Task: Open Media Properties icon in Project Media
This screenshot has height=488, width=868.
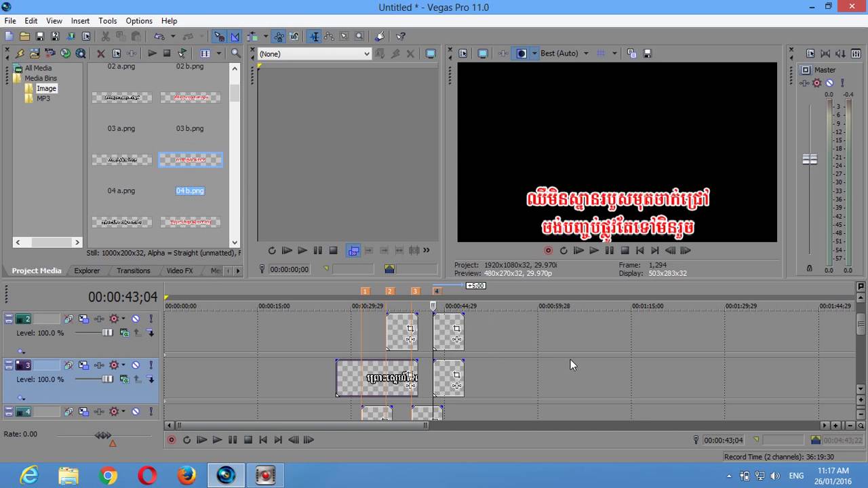Action: [117, 54]
